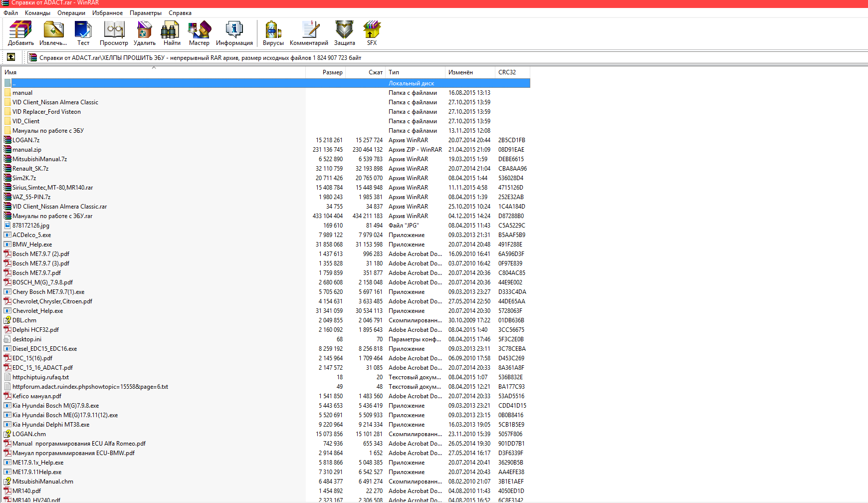This screenshot has width=868, height=503.
Task: Select the desktop.ini file icon
Action: click(7, 339)
